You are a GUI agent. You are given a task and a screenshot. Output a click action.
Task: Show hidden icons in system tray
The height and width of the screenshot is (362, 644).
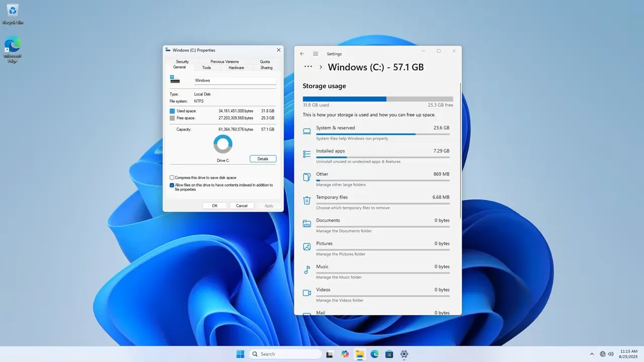pyautogui.click(x=592, y=354)
